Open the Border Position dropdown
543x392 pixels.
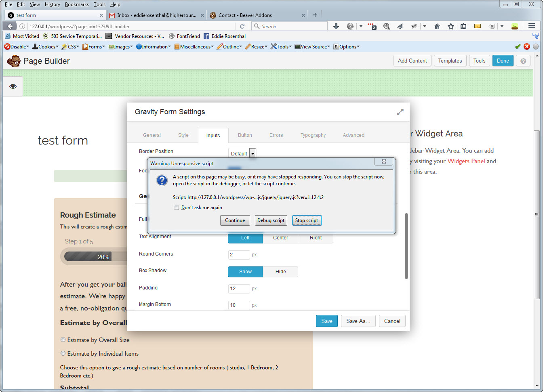point(242,153)
